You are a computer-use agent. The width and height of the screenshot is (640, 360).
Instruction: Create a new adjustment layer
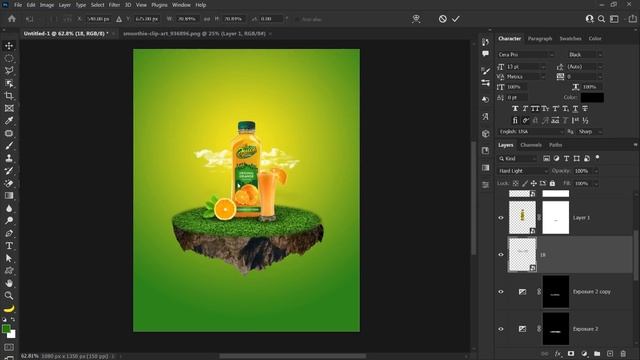pos(584,353)
